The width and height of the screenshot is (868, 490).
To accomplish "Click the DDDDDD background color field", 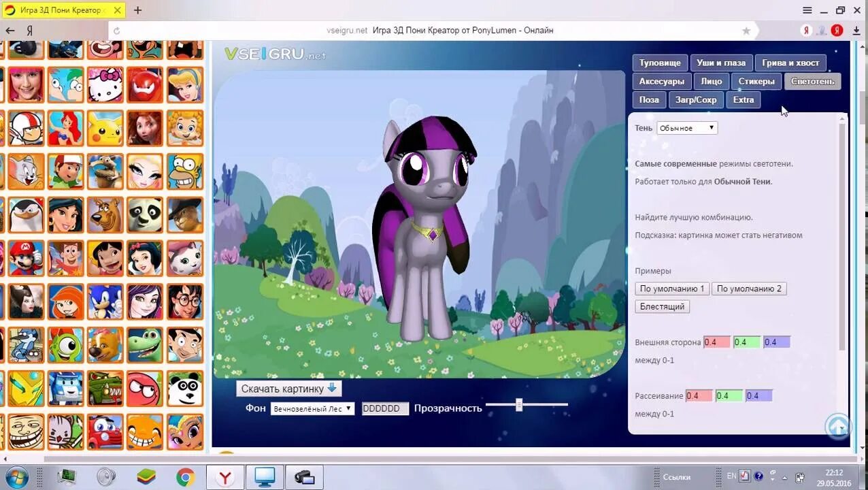I will [x=385, y=408].
